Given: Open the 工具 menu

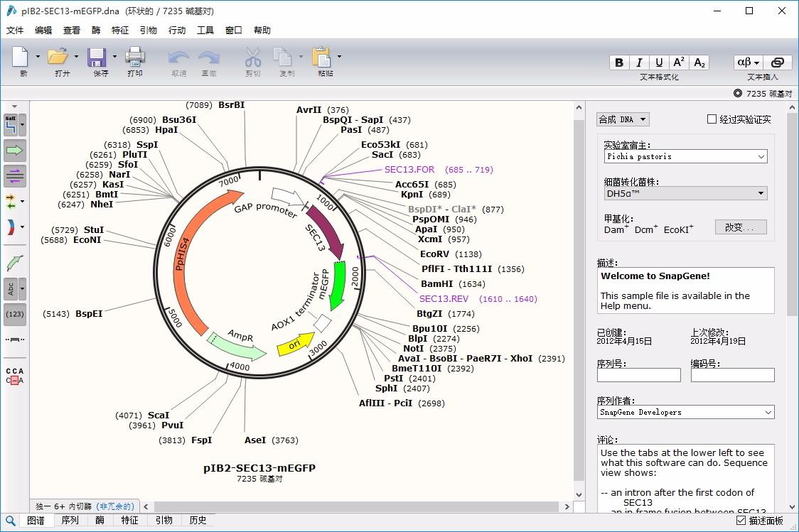Looking at the screenshot, I should pos(205,30).
